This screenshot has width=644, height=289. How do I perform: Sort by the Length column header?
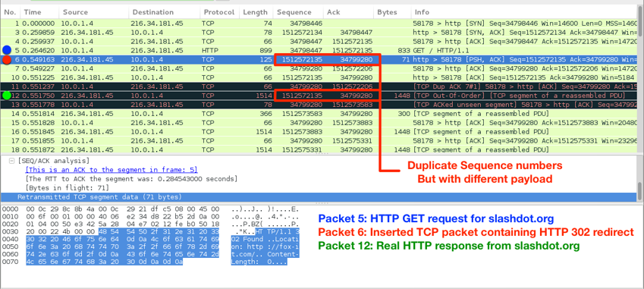(256, 12)
